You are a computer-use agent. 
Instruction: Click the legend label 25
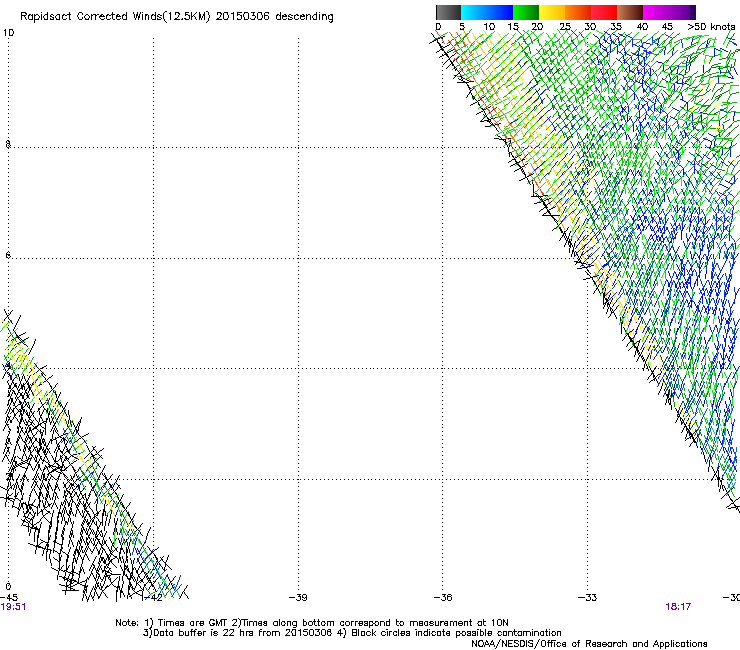coord(565,27)
